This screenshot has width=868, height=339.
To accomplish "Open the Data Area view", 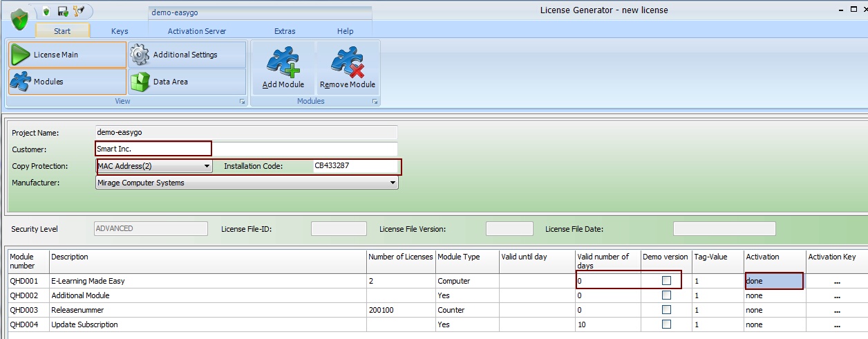I will coord(187,82).
